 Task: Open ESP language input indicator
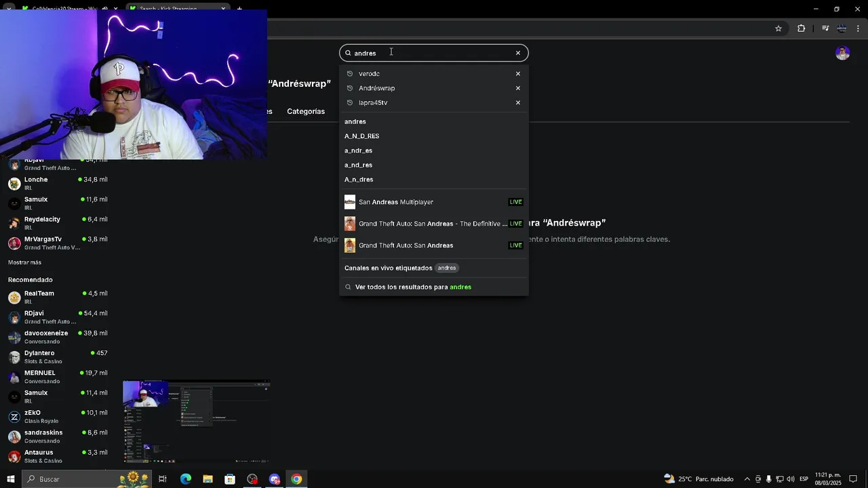[804, 479]
